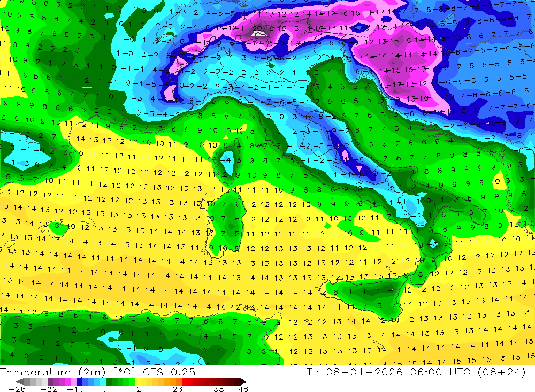Click the 26 label under the color scale
Viewport: 535px width, 392px height.
[x=178, y=389]
